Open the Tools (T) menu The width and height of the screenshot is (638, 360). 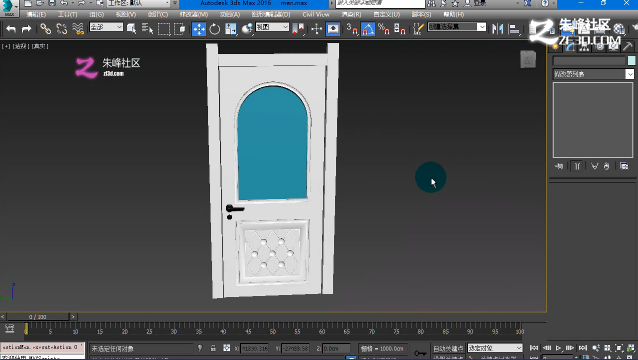67,15
